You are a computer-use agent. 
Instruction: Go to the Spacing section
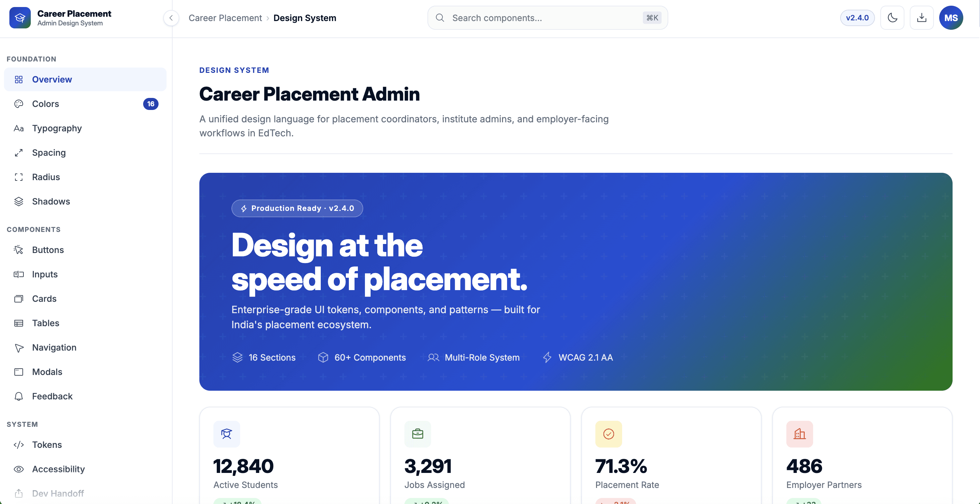pyautogui.click(x=85, y=152)
